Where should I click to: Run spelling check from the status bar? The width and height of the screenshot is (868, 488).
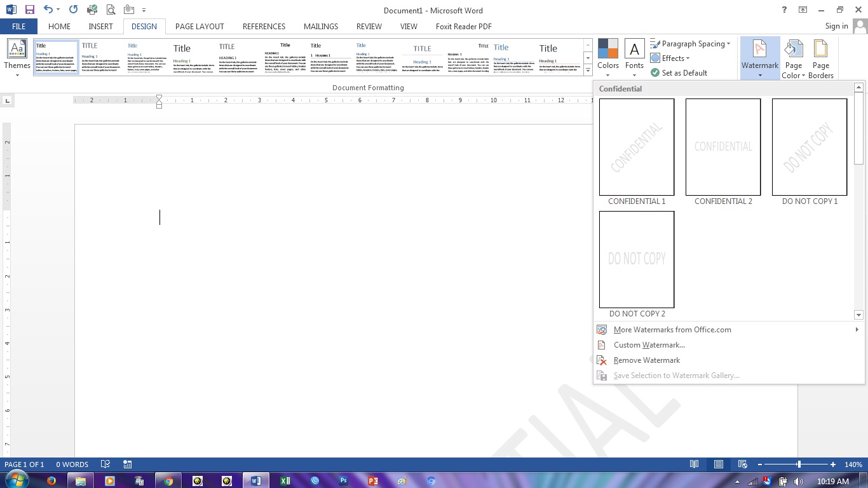tap(105, 464)
